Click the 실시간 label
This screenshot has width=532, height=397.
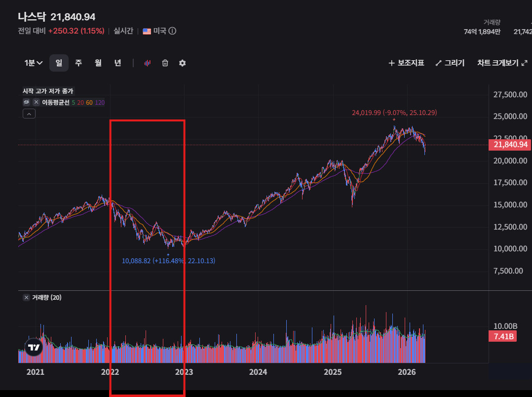pyautogui.click(x=123, y=31)
